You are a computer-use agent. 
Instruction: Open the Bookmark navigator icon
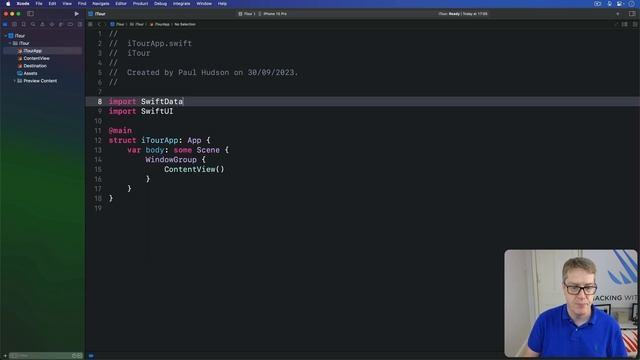pyautogui.click(x=24, y=24)
